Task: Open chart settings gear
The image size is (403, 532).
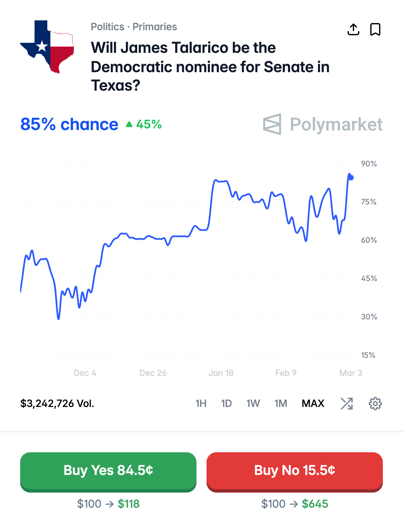Action: 375,403
